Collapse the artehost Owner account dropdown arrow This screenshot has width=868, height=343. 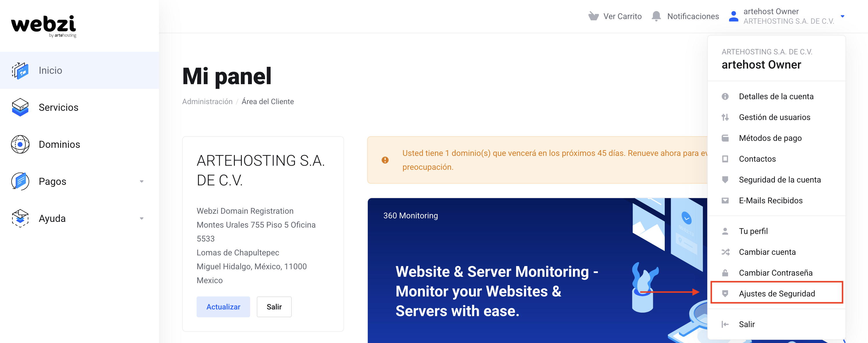[842, 16]
